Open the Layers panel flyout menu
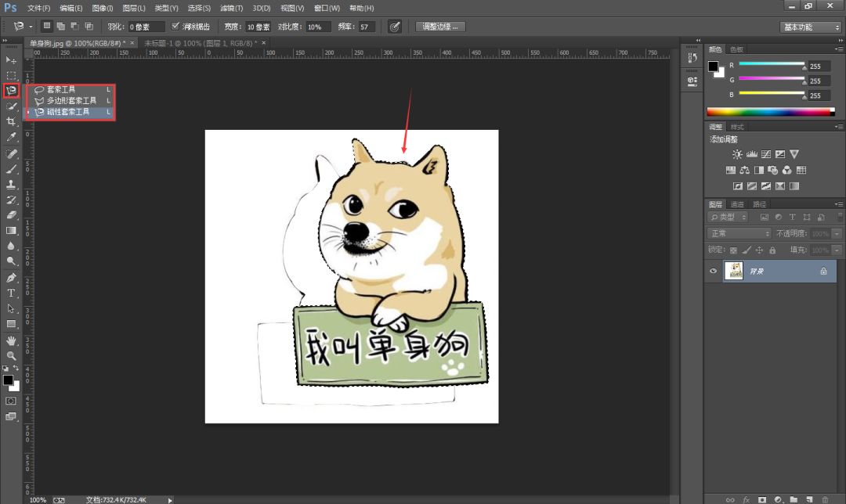 pyautogui.click(x=838, y=204)
